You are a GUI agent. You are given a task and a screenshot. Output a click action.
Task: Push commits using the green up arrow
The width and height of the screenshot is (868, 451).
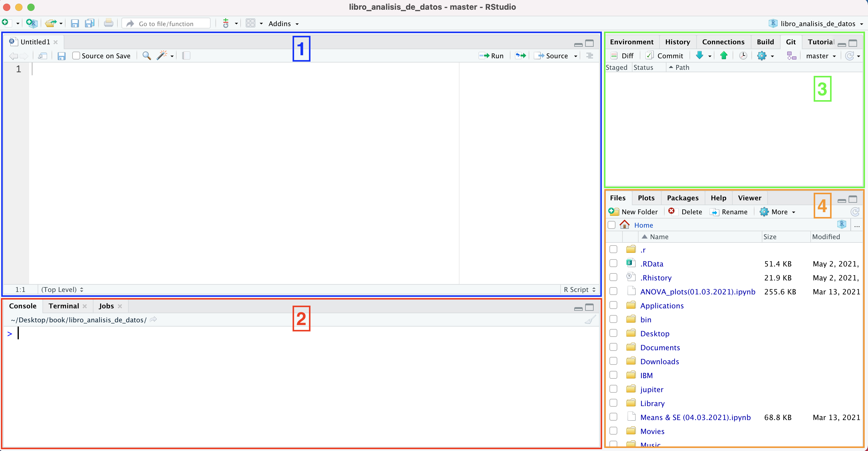click(x=724, y=56)
